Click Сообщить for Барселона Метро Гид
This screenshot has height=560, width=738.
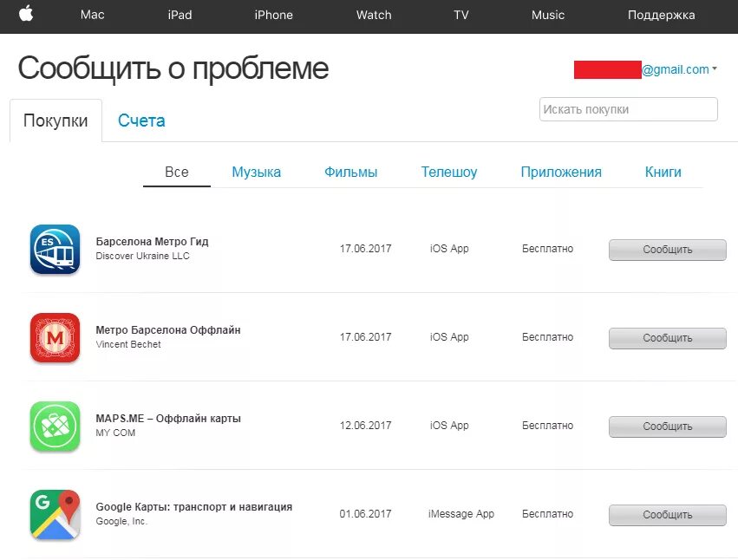coord(668,250)
